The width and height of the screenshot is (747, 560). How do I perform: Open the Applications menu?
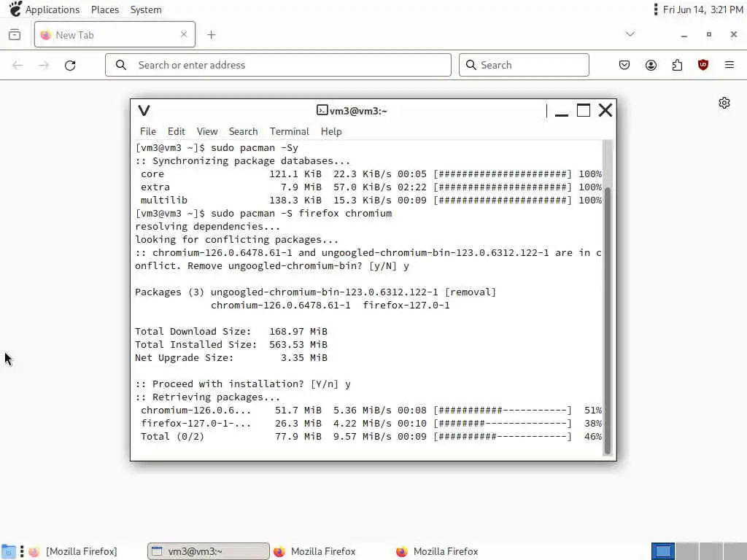click(53, 9)
